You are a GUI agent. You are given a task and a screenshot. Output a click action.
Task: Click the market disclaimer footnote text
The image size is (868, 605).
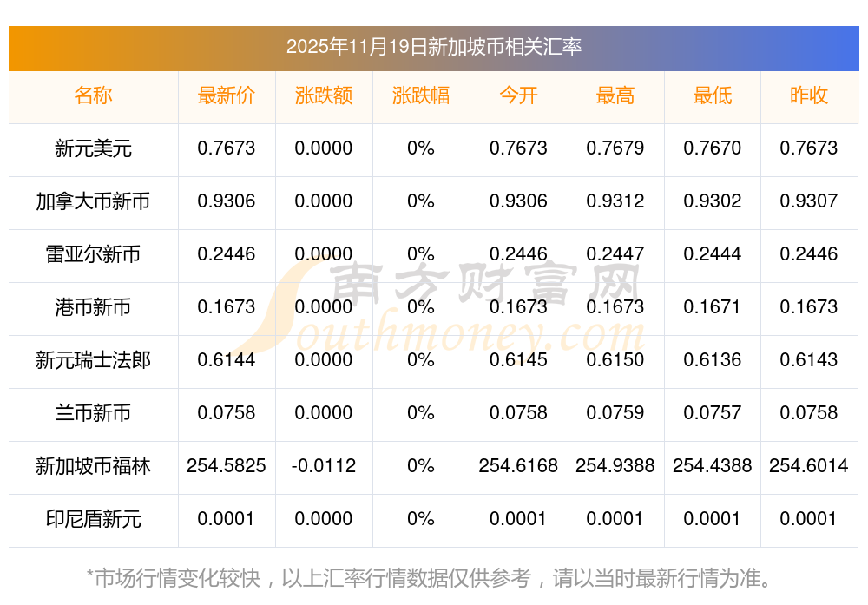(429, 577)
